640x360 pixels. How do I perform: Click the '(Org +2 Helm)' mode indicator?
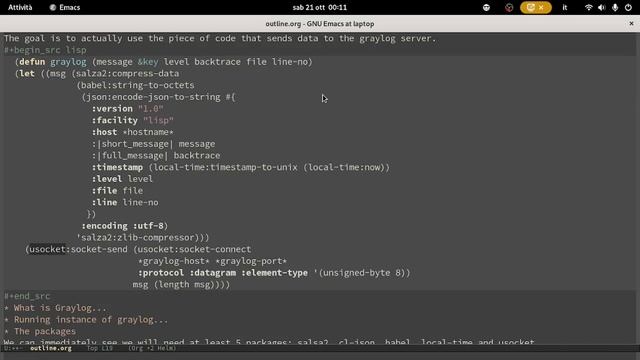(x=152, y=349)
